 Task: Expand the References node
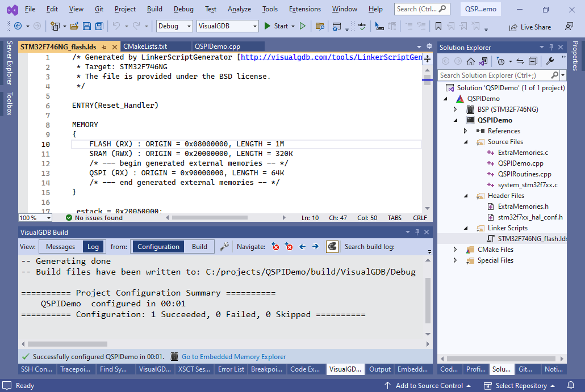coord(465,131)
